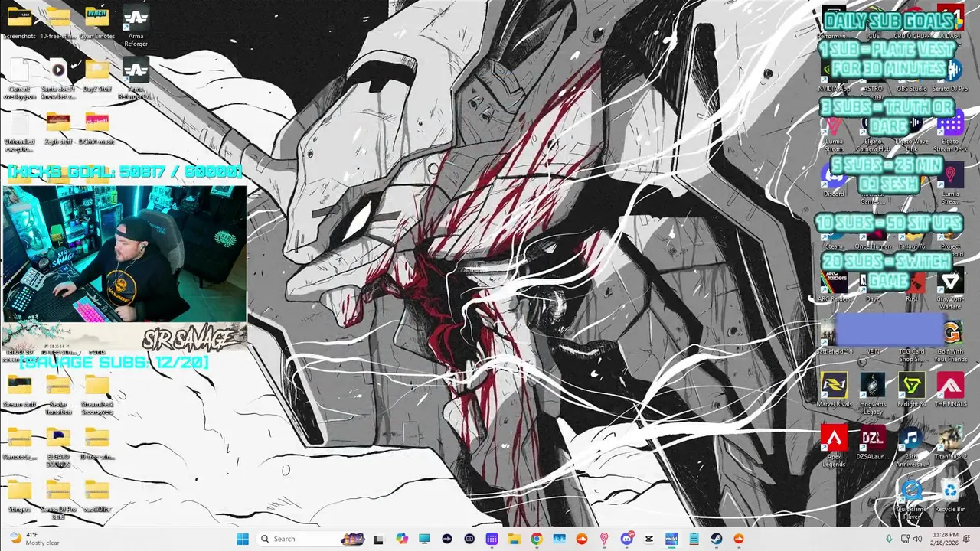Viewport: 980px width, 551px height.
Task: Open the Marvel Rivals desktop shortcut
Action: 834,390
